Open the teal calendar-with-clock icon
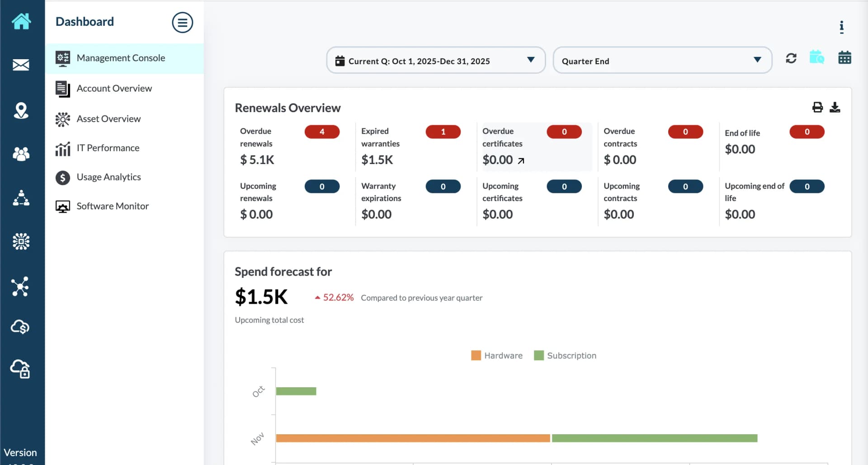The image size is (868, 465). (x=817, y=58)
